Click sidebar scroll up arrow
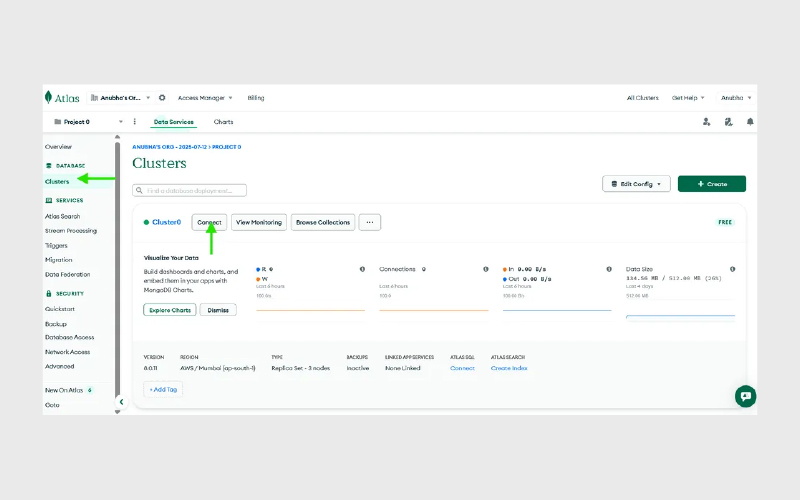Viewport: 800px width, 500px height. (117, 137)
